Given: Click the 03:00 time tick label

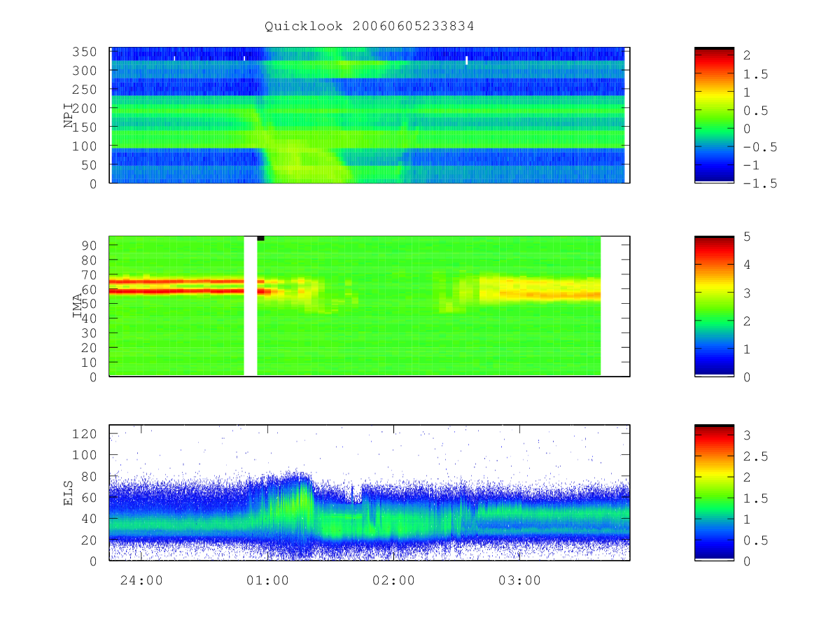Looking at the screenshot, I should click(x=520, y=581).
